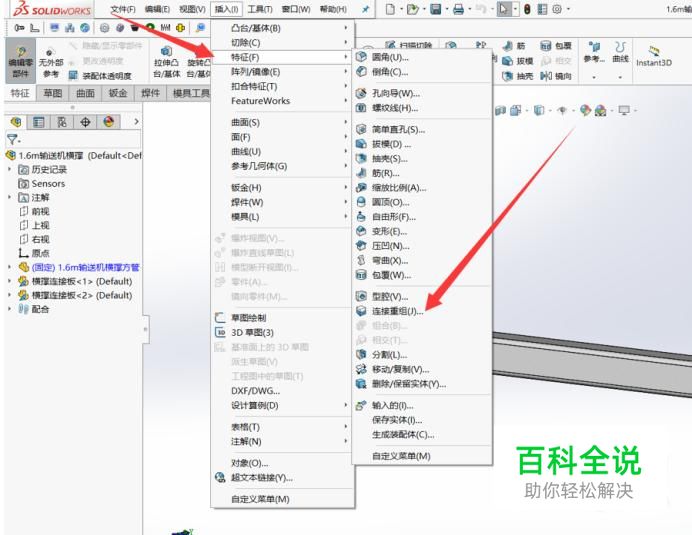Expand the 历史记录 tree node

point(9,170)
